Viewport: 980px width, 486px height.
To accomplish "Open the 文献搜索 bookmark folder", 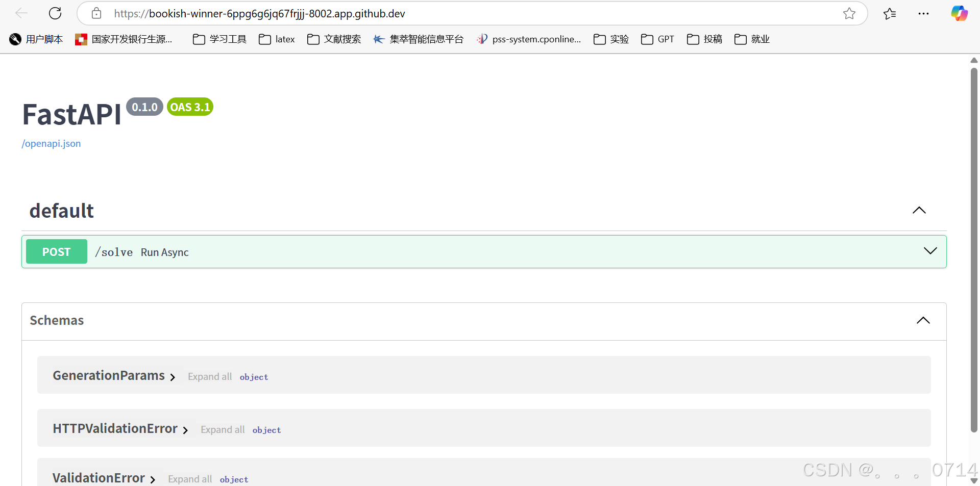I will 334,39.
